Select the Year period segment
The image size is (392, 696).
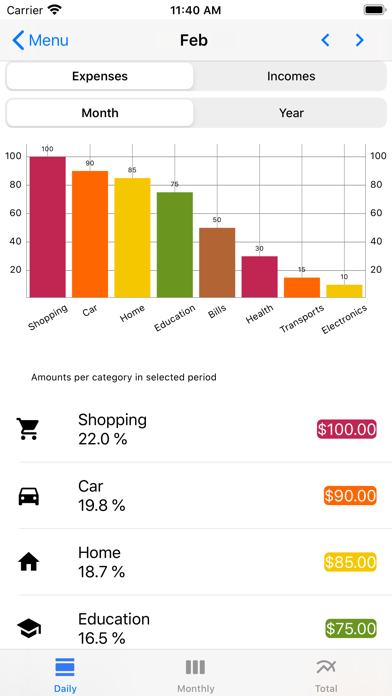click(x=291, y=113)
